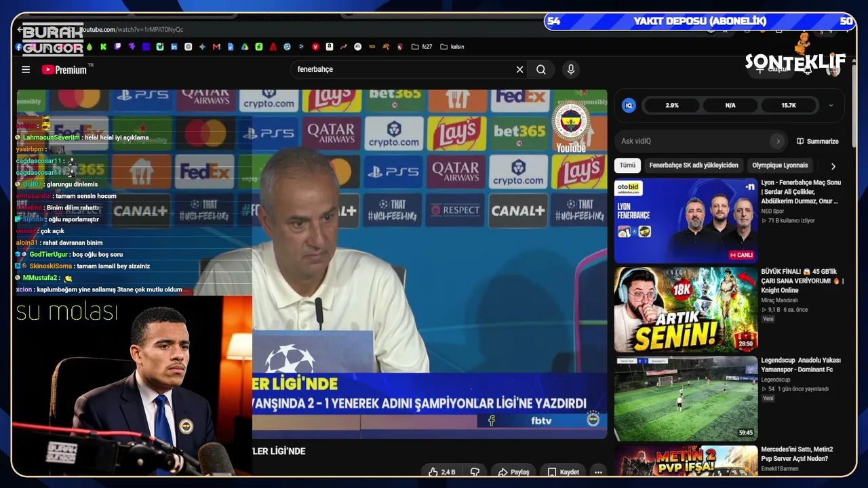This screenshot has height=488, width=868.
Task: Visit the Emekli1Barmen channel link
Action: tap(780, 469)
